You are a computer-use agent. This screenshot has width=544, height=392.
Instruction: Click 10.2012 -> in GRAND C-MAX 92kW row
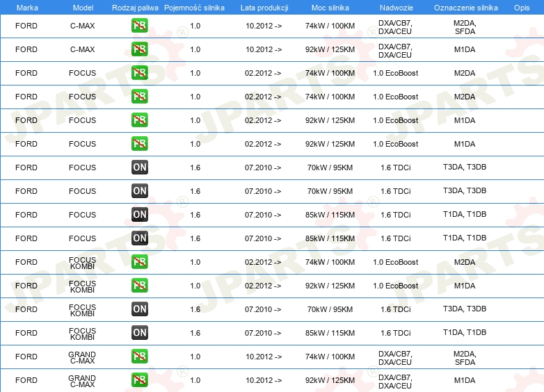(264, 380)
